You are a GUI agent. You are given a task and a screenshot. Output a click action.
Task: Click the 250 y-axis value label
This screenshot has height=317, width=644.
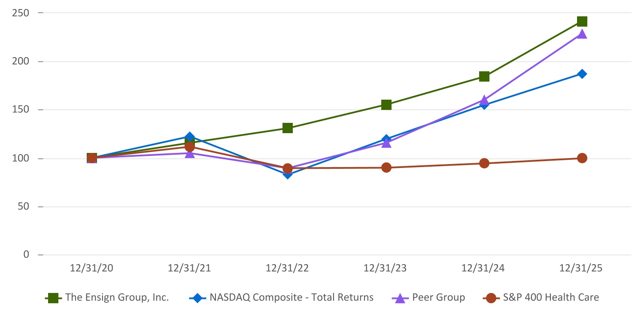click(21, 13)
